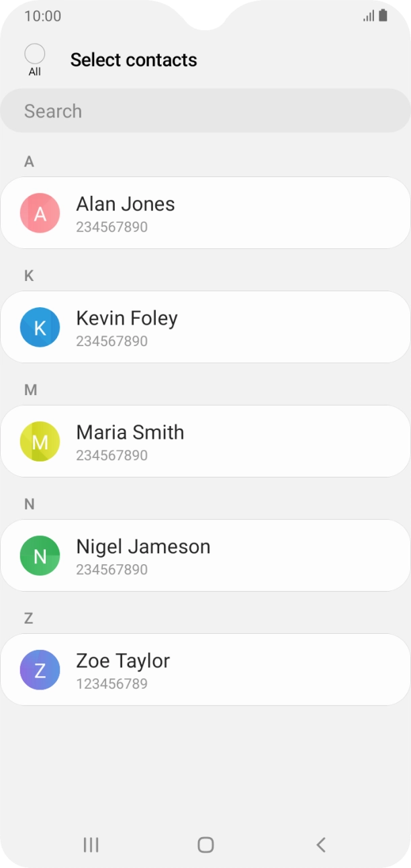Tap the clock showing 10:00
The height and width of the screenshot is (868, 411).
pyautogui.click(x=42, y=15)
